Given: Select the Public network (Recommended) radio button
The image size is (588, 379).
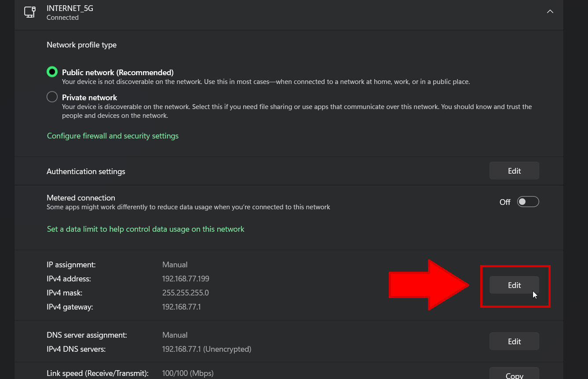Looking at the screenshot, I should [52, 72].
